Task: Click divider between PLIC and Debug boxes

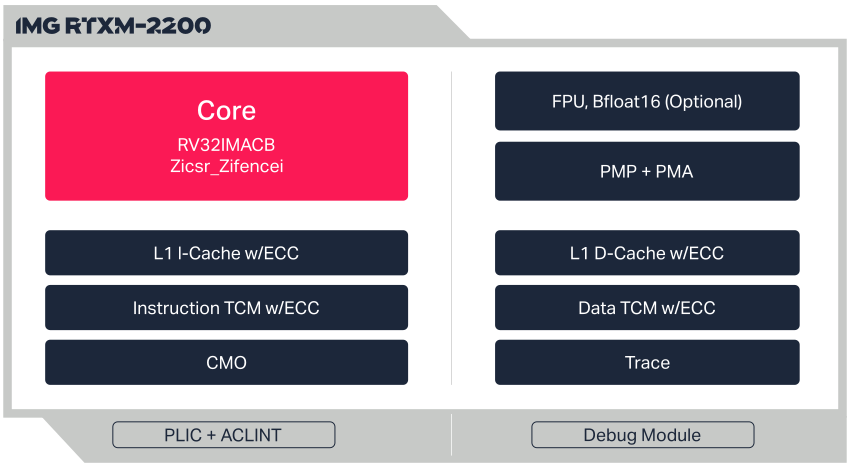Action: click(451, 435)
